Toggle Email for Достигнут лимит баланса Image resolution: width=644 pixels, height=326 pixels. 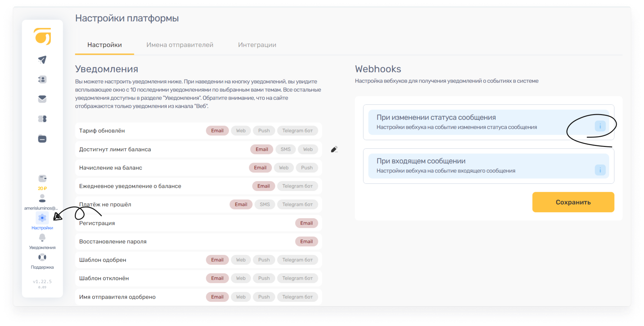[262, 149]
